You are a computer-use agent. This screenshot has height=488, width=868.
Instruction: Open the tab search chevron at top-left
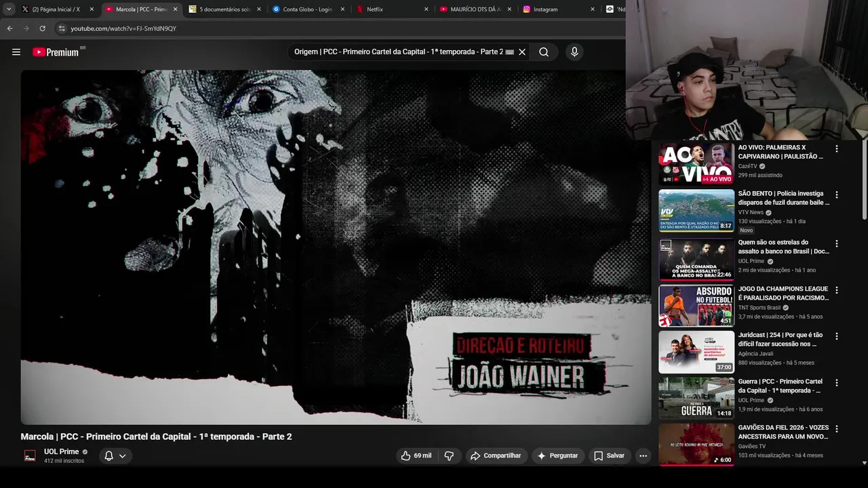point(9,9)
